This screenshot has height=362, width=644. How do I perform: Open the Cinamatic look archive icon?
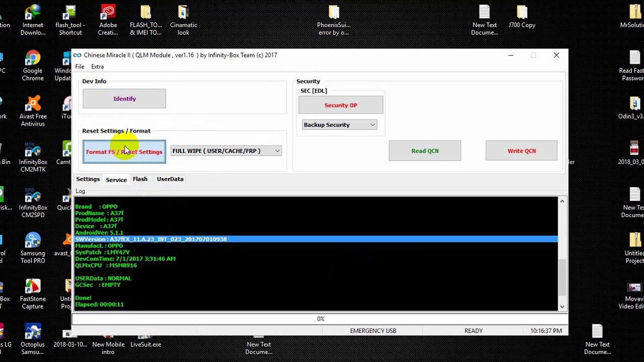click(183, 20)
